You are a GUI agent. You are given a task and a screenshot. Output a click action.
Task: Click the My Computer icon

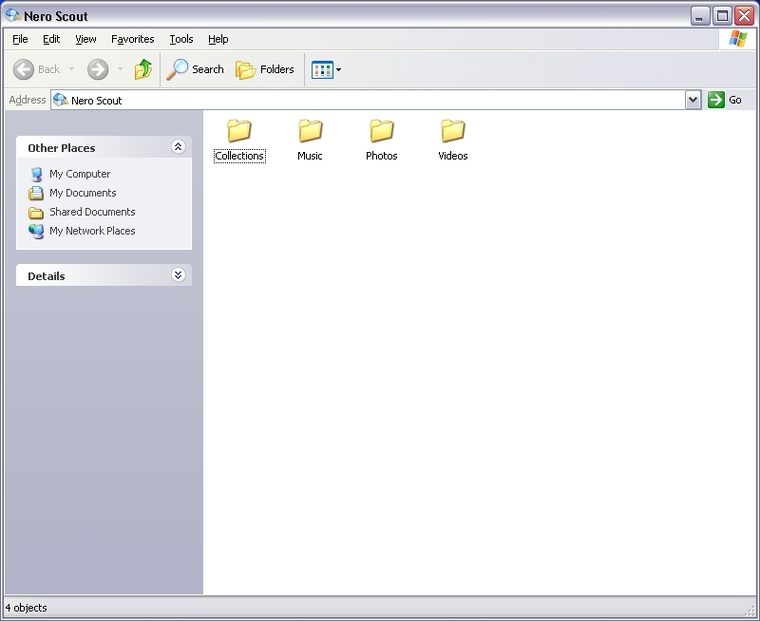pos(36,174)
